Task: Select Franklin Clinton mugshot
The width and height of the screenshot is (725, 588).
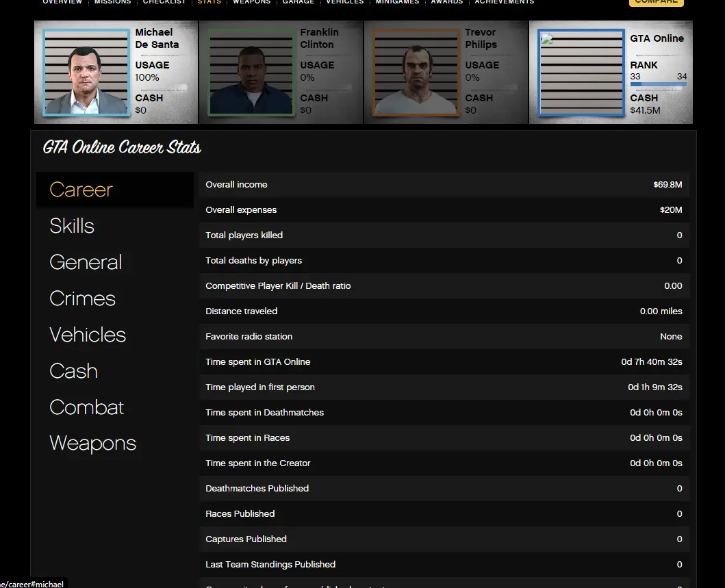Action: click(x=251, y=72)
